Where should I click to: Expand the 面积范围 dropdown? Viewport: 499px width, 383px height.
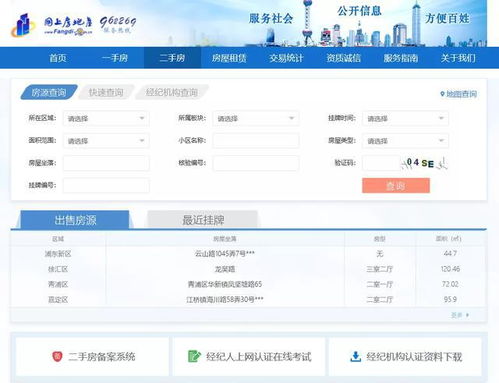coord(106,141)
